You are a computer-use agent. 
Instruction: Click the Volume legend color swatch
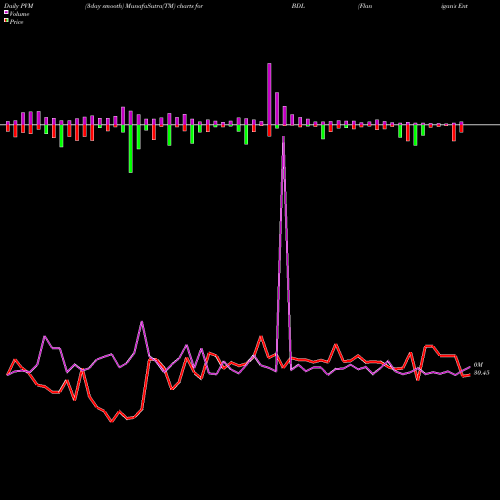pos(6,13)
